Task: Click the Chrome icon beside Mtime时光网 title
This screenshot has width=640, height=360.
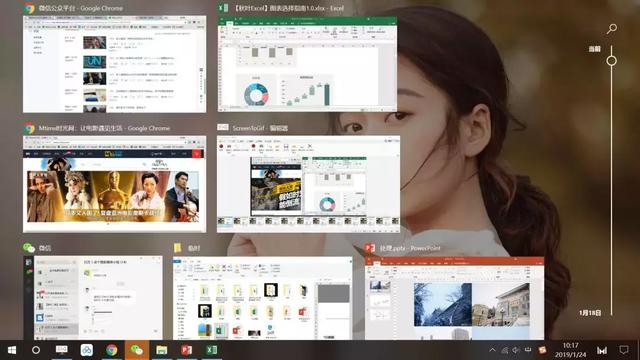Action: (x=29, y=129)
